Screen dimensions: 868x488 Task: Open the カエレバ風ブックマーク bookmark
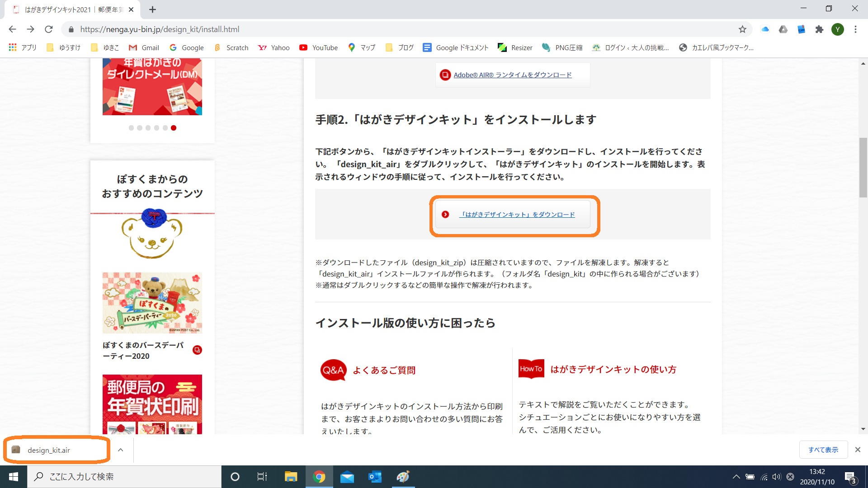(717, 47)
